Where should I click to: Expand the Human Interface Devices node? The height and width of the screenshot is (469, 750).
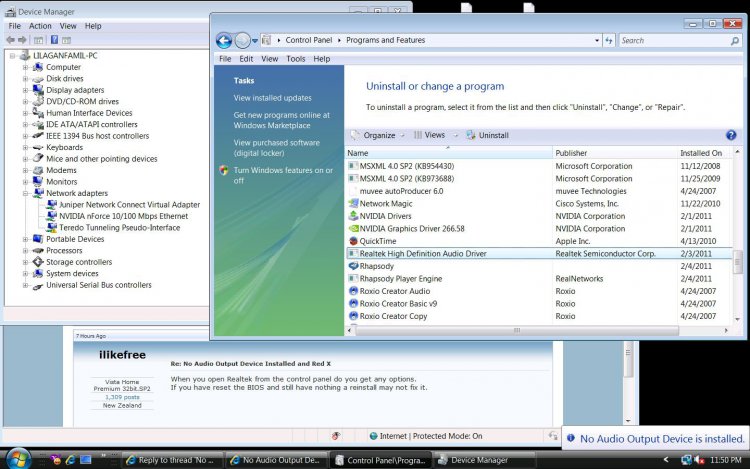tap(25, 113)
